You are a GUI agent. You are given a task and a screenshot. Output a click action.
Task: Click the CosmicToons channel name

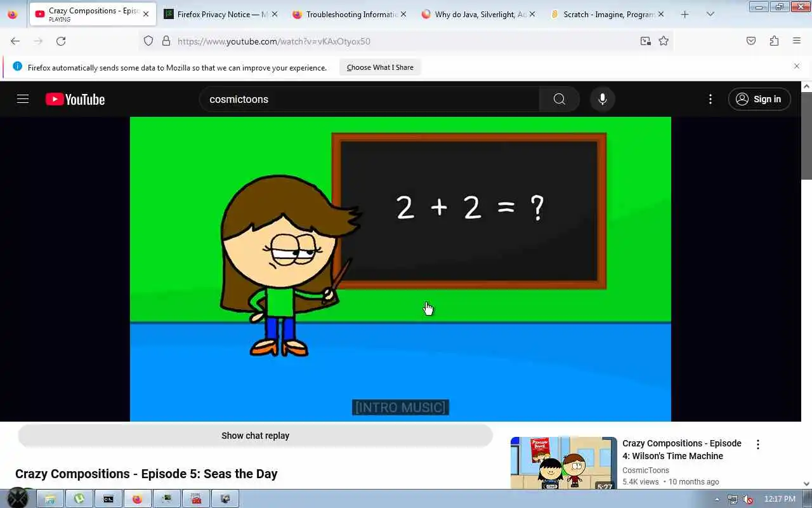click(x=646, y=471)
